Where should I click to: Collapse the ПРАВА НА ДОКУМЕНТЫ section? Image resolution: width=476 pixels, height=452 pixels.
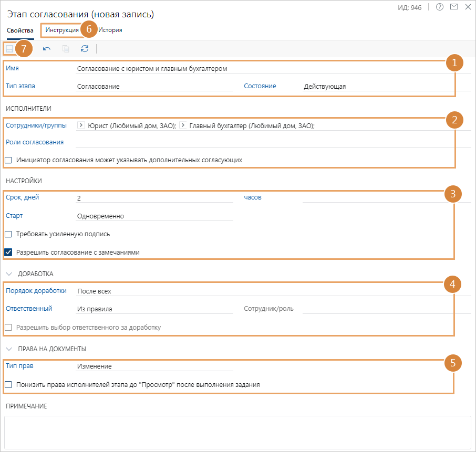[x=9, y=349]
